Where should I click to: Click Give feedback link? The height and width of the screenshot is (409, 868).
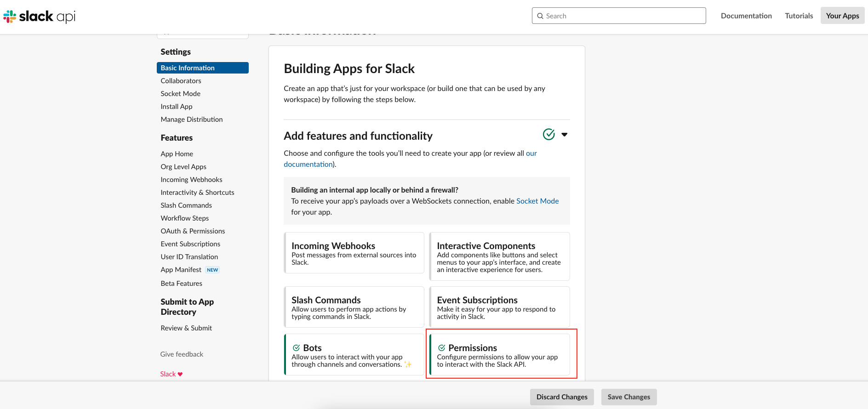182,354
